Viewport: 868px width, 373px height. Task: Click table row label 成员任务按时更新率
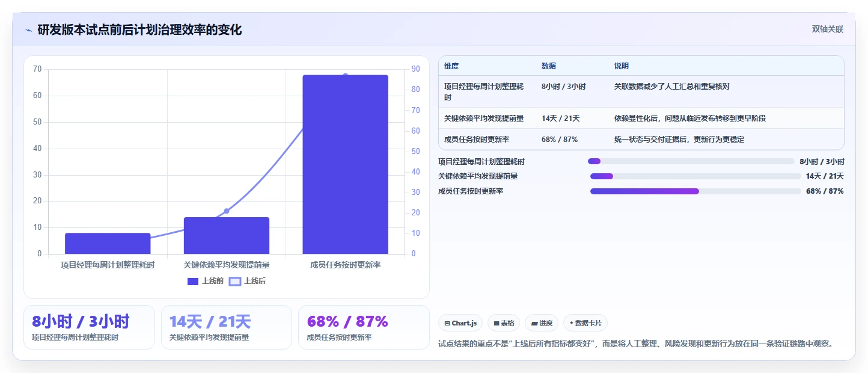tap(477, 140)
